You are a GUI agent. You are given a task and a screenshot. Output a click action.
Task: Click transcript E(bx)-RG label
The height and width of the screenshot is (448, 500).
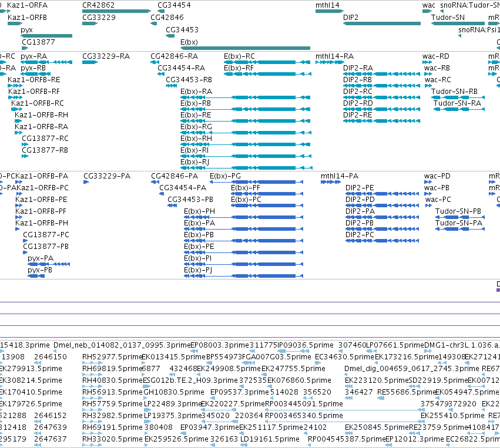pos(196,127)
